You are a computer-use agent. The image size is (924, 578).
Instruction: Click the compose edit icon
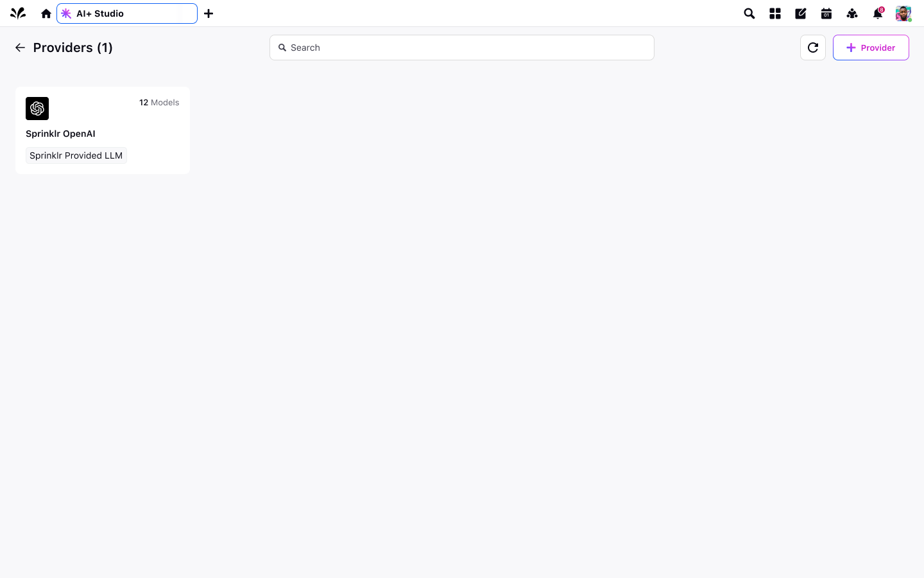coord(801,13)
